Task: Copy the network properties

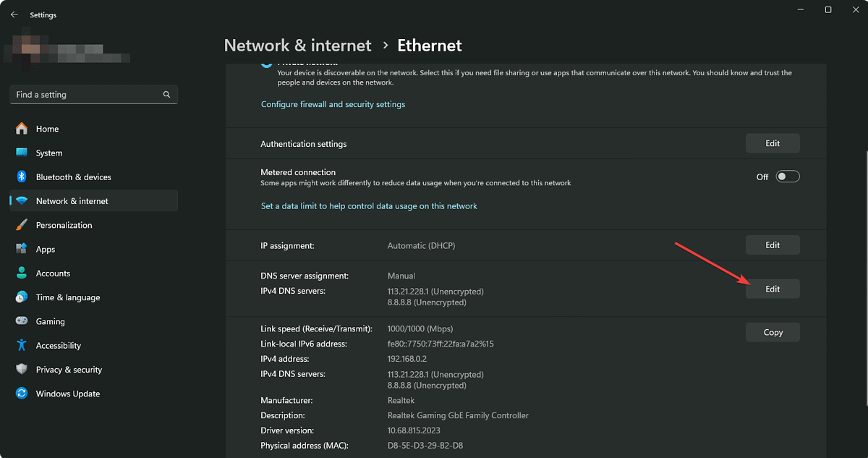Action: [773, 332]
